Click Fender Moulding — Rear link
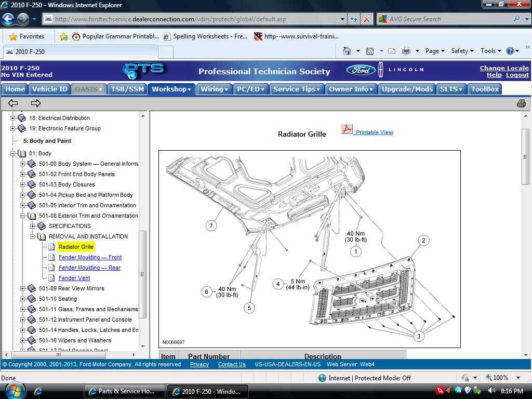The image size is (532, 399). [89, 268]
